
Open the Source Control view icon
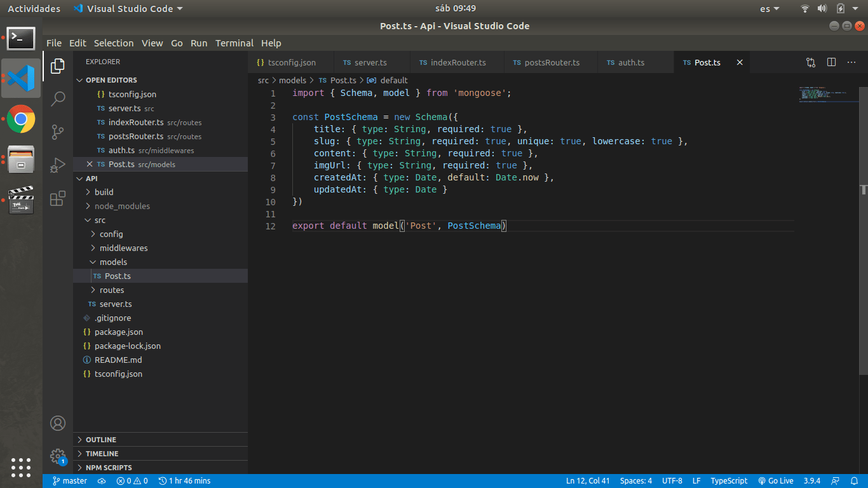[x=58, y=132]
